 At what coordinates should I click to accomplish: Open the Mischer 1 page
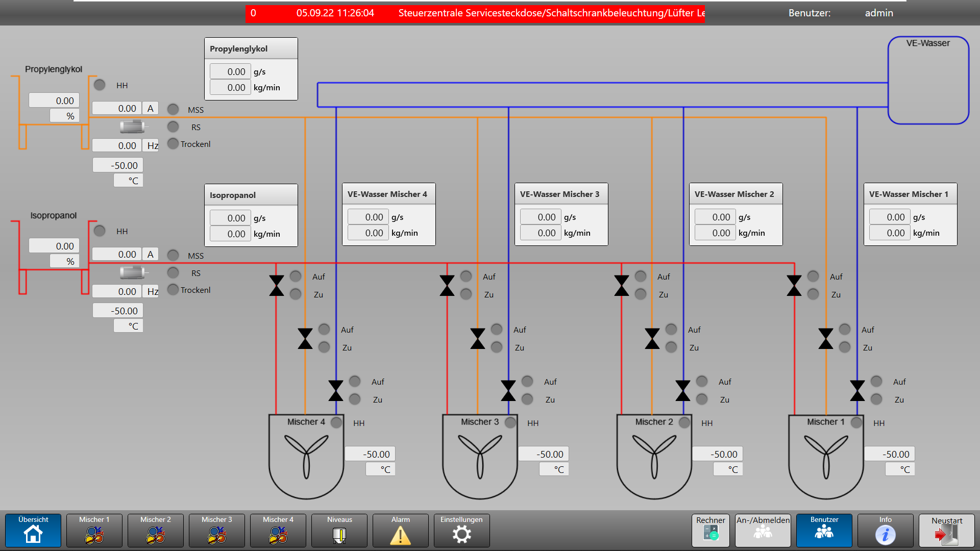click(94, 531)
